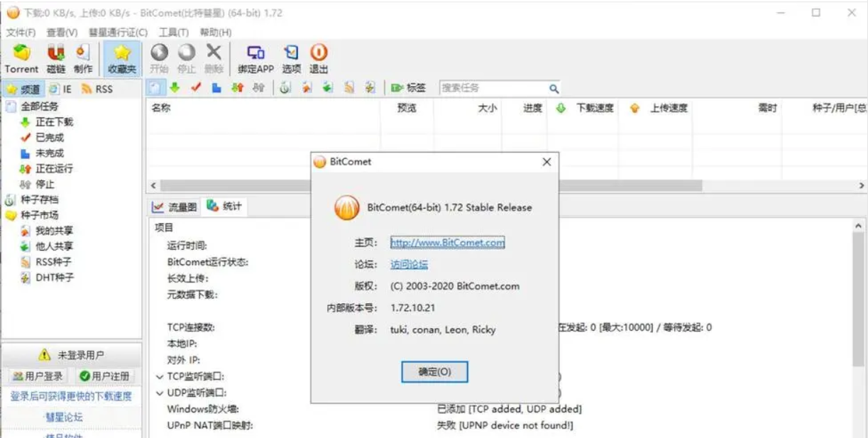The width and height of the screenshot is (868, 438).
Task: Select 停止 in the sidebar tree
Action: tap(45, 185)
